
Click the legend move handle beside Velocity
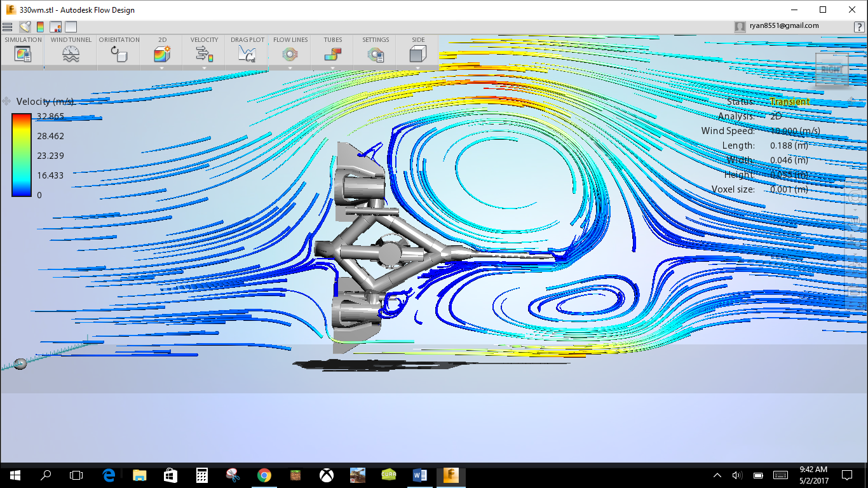coord(6,101)
